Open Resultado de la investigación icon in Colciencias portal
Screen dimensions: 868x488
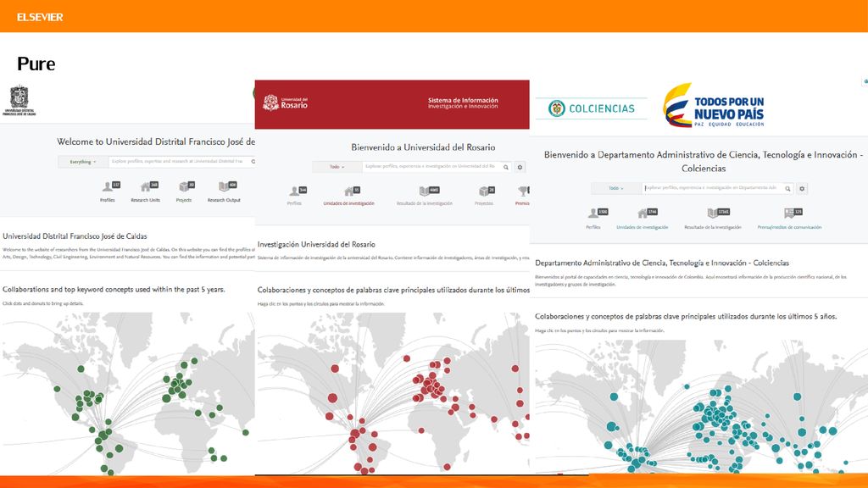click(718, 213)
